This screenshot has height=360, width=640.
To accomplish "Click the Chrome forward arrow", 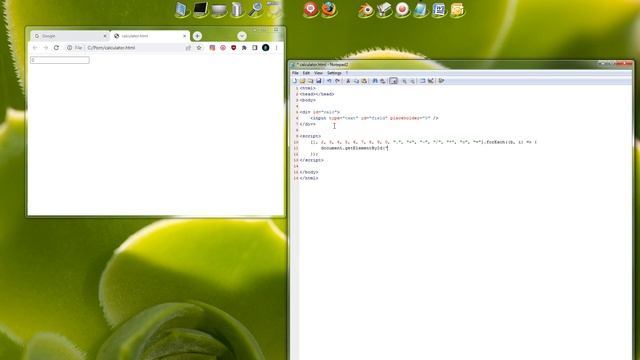I will (46, 48).
